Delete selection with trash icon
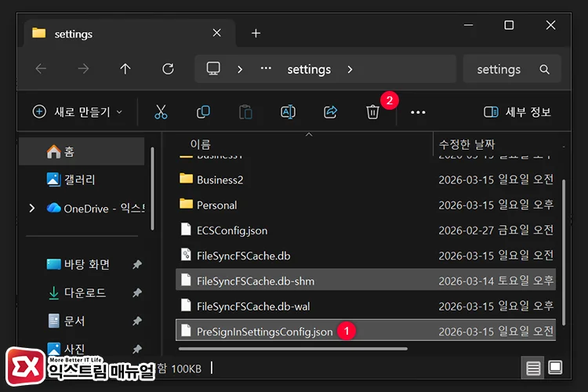 click(x=372, y=112)
